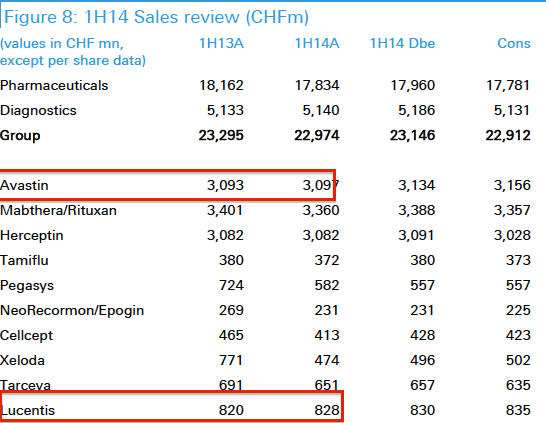The image size is (546, 423).
Task: Click Avastin Dbe value 3,134
Action: pyautogui.click(x=417, y=186)
